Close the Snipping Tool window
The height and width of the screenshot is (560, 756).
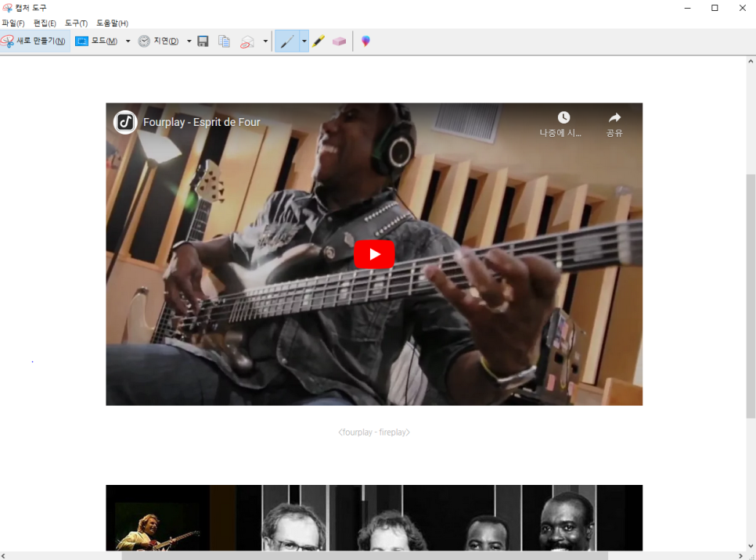[743, 8]
